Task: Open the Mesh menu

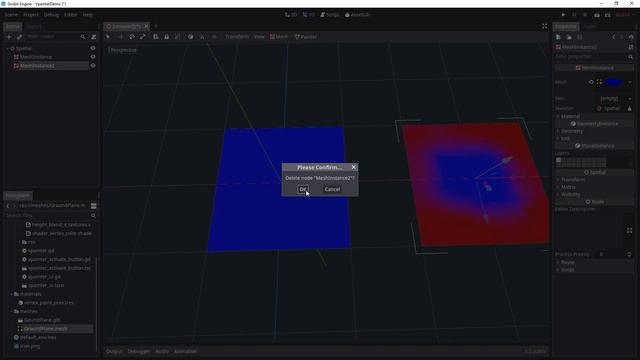Action: (279, 37)
